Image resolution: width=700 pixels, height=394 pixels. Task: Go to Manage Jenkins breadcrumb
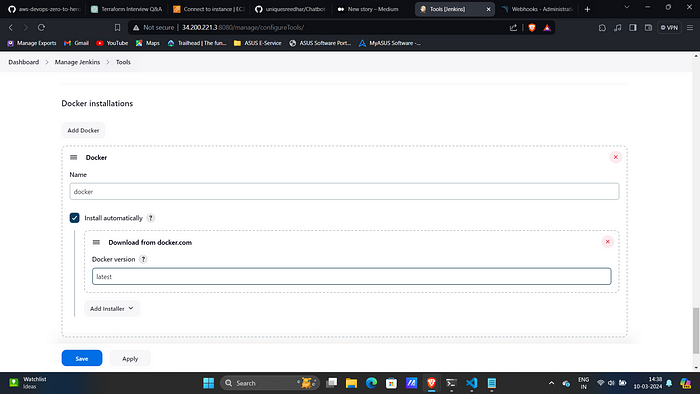coord(77,62)
